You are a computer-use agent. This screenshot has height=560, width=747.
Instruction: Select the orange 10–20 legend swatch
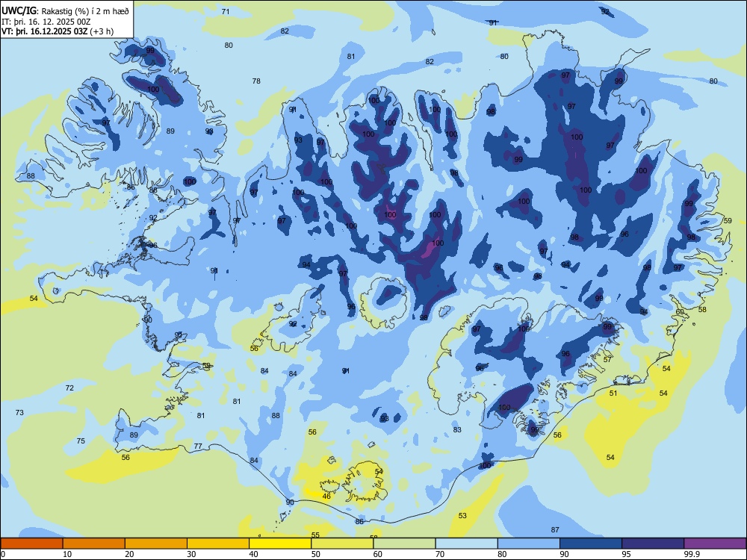pyautogui.click(x=94, y=544)
